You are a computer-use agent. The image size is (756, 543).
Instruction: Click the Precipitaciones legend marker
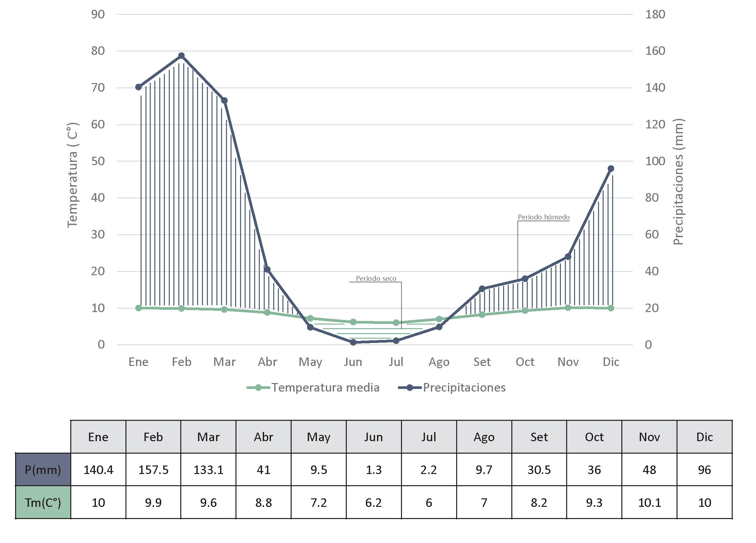(x=410, y=387)
